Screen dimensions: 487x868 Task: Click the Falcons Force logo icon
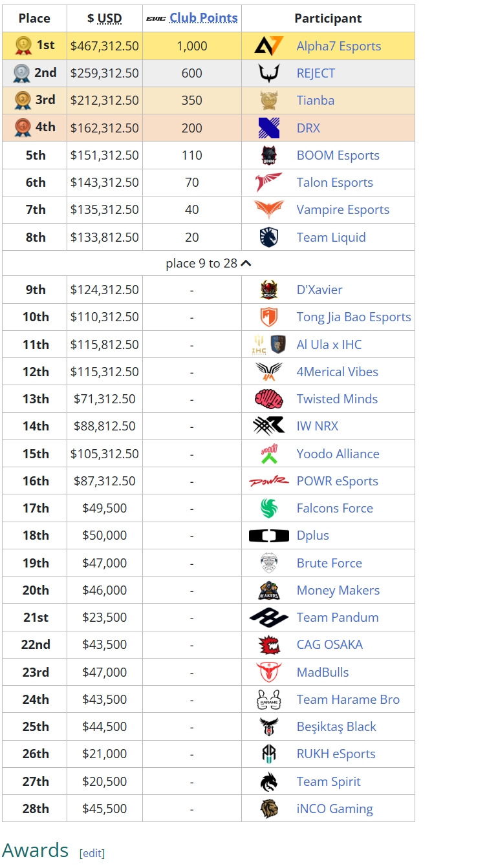pyautogui.click(x=268, y=508)
